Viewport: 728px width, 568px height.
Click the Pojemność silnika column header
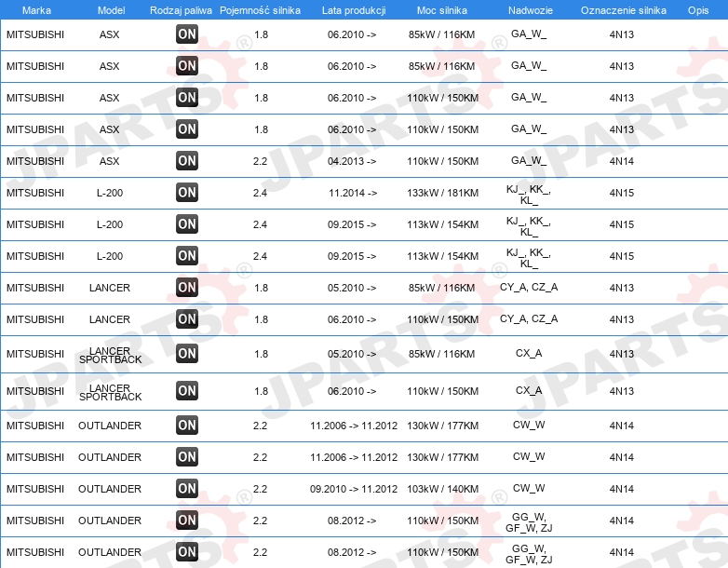260,10
